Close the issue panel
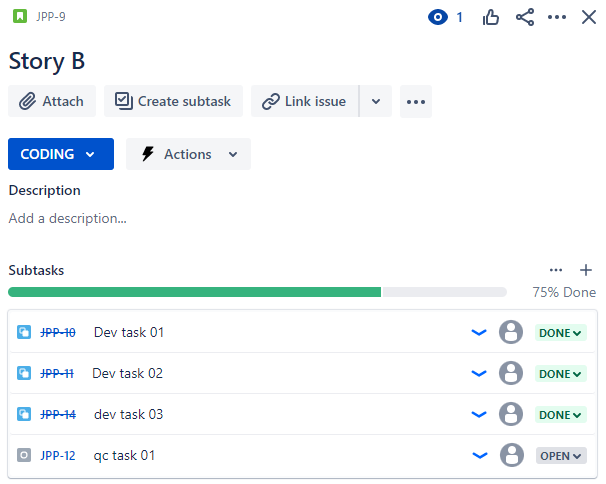The width and height of the screenshot is (606, 484). (x=589, y=17)
